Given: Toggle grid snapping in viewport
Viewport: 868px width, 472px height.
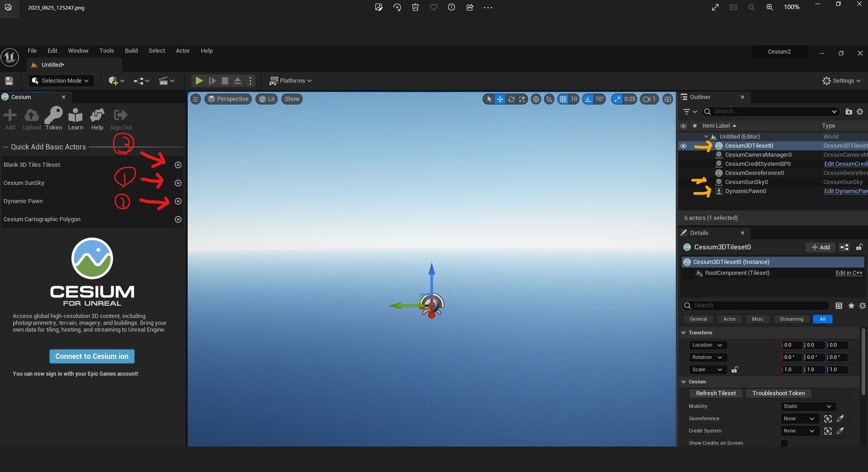Looking at the screenshot, I should point(564,99).
